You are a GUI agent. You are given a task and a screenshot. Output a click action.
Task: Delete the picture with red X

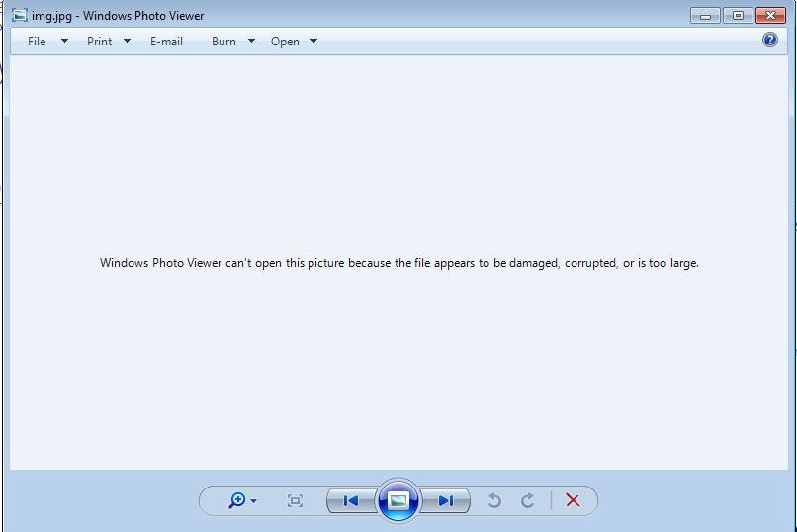coord(573,500)
